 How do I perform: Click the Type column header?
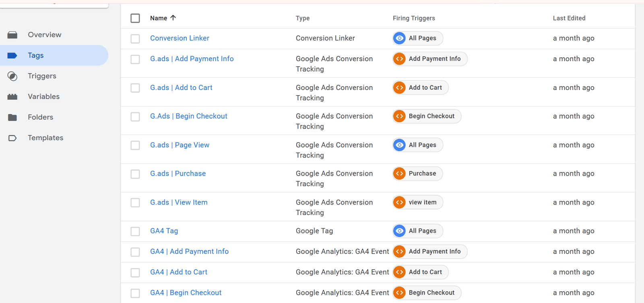pos(303,18)
